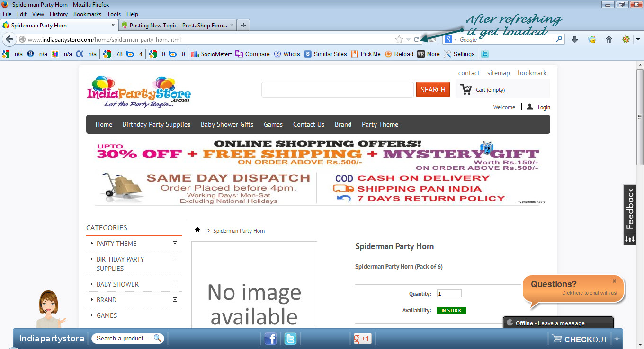The image size is (644, 349).
Task: Click the orange SEARCH button
Action: coord(433,89)
